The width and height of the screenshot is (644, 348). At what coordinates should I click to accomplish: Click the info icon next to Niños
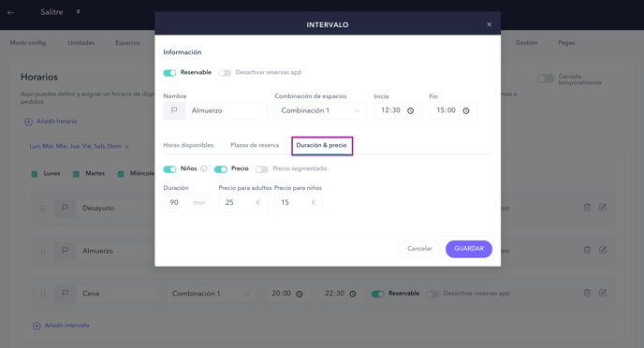(x=204, y=168)
